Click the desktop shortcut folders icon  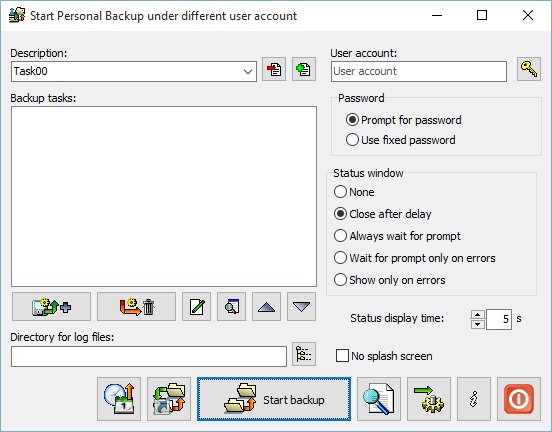pos(169,399)
